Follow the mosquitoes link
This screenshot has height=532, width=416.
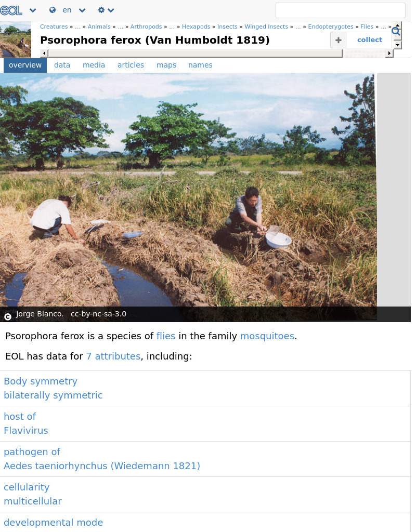(267, 336)
